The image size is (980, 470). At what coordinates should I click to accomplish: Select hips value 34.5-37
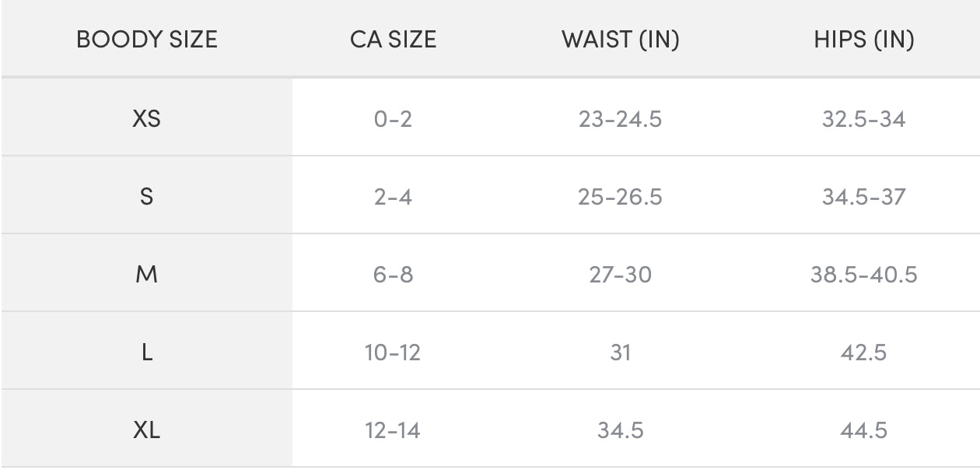(x=863, y=197)
